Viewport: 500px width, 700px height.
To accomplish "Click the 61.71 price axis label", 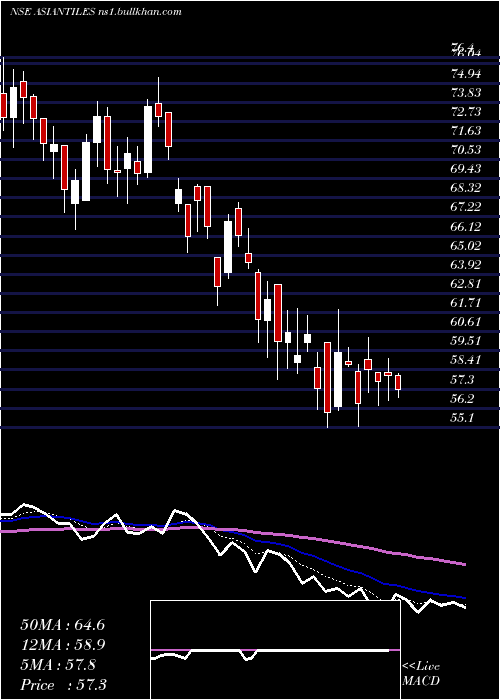I will point(466,303).
